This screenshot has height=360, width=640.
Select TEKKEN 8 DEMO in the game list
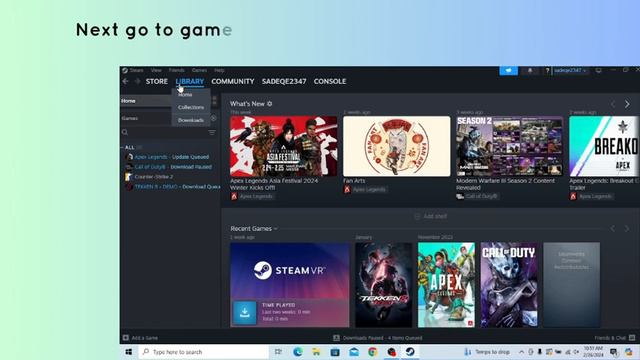[x=173, y=187]
